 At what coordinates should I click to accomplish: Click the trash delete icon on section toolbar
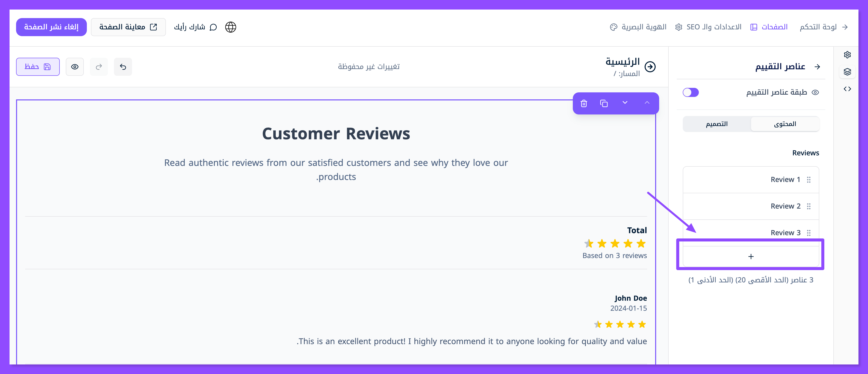[x=584, y=103]
